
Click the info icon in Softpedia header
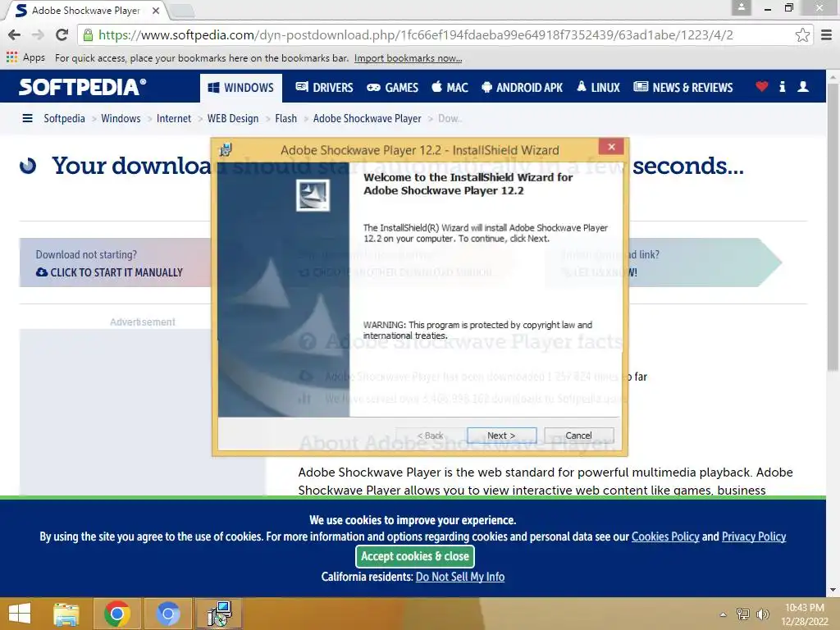pyautogui.click(x=782, y=86)
